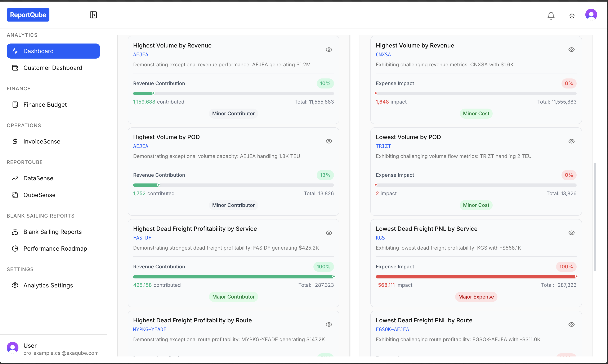Go to Finance Budget
The image size is (608, 364).
(x=53, y=104)
